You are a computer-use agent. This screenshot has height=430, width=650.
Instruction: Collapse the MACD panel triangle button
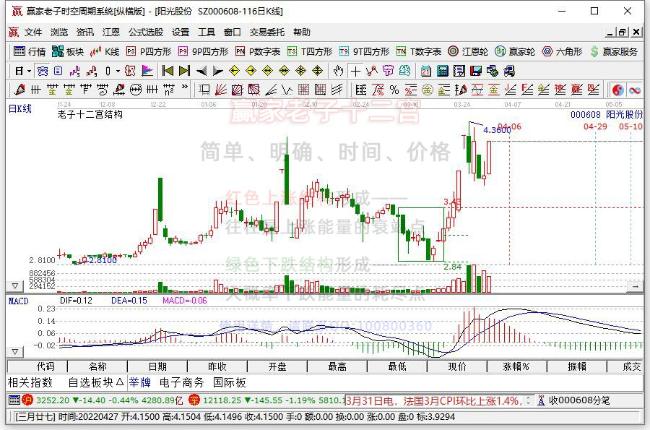(15, 352)
